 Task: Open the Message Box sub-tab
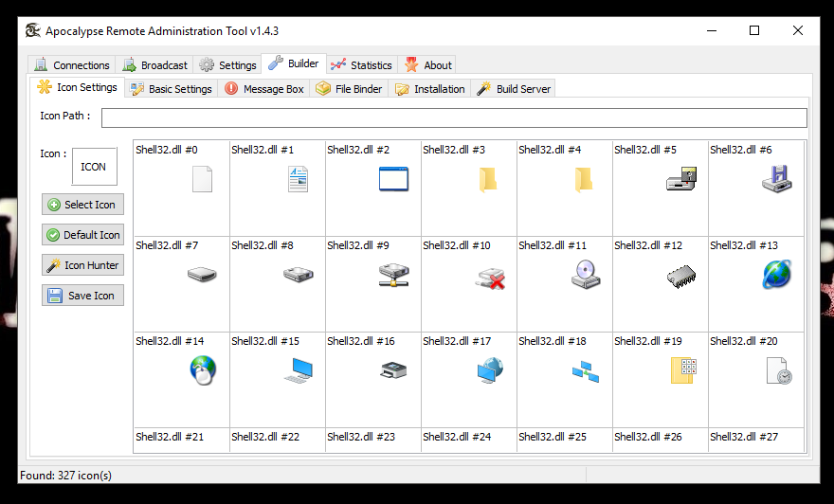(263, 89)
